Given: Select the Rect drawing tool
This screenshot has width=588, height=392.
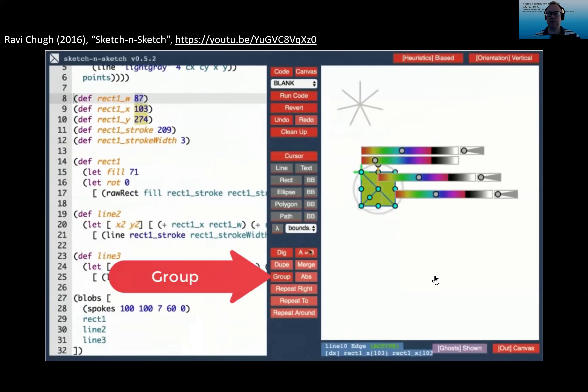Looking at the screenshot, I should 286,180.
